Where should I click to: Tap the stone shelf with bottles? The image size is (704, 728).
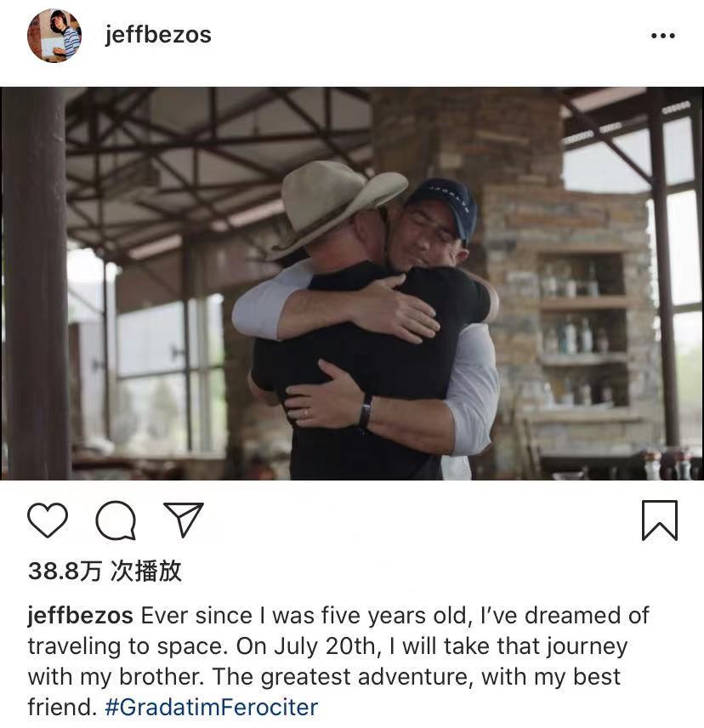(x=583, y=330)
